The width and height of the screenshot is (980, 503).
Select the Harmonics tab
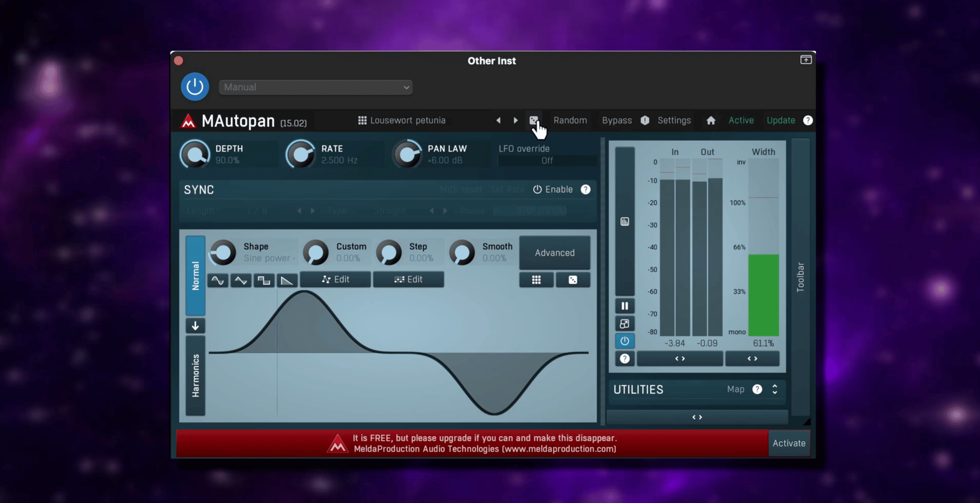point(195,376)
